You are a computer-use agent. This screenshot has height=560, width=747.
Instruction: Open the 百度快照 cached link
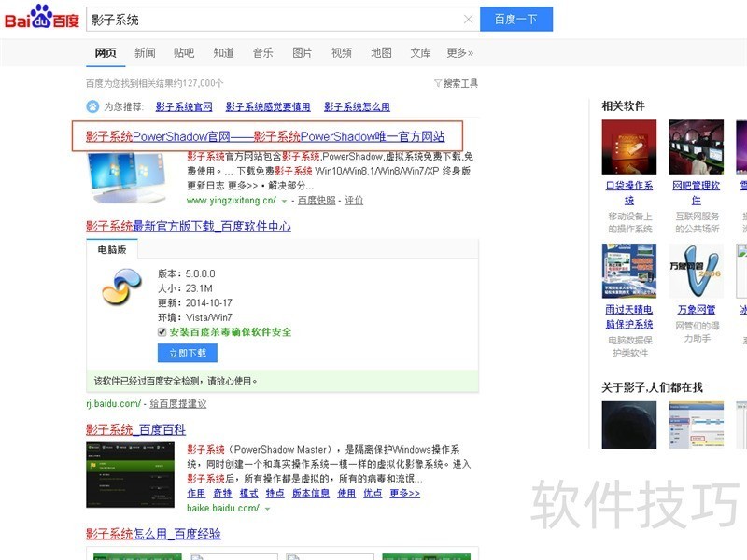pos(317,201)
